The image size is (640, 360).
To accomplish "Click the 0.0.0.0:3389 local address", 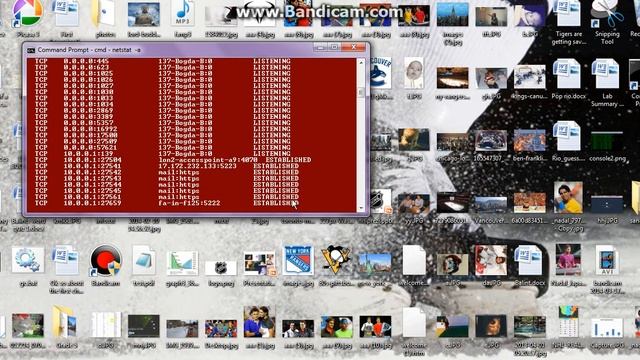I will 88,117.
